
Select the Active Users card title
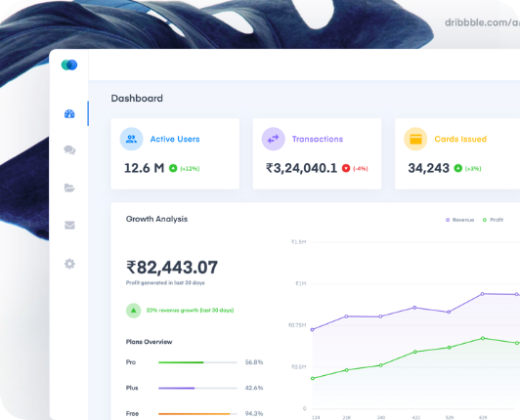[175, 139]
